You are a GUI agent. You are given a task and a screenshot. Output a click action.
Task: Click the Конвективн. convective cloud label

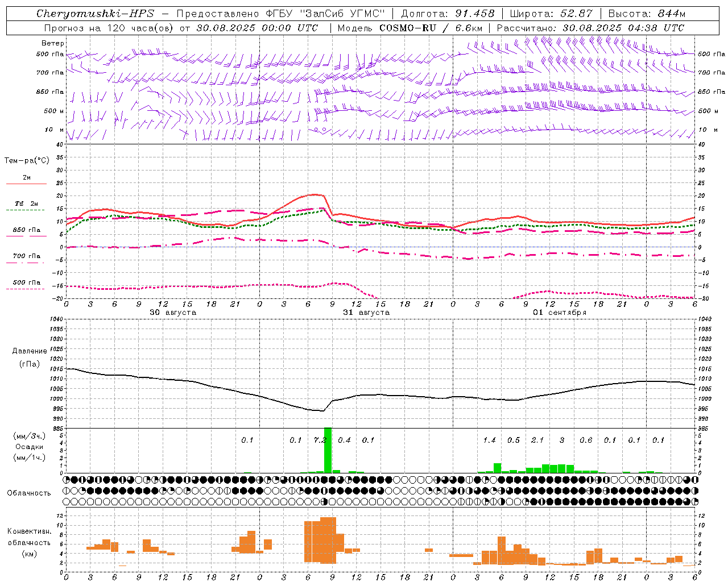tap(30, 531)
